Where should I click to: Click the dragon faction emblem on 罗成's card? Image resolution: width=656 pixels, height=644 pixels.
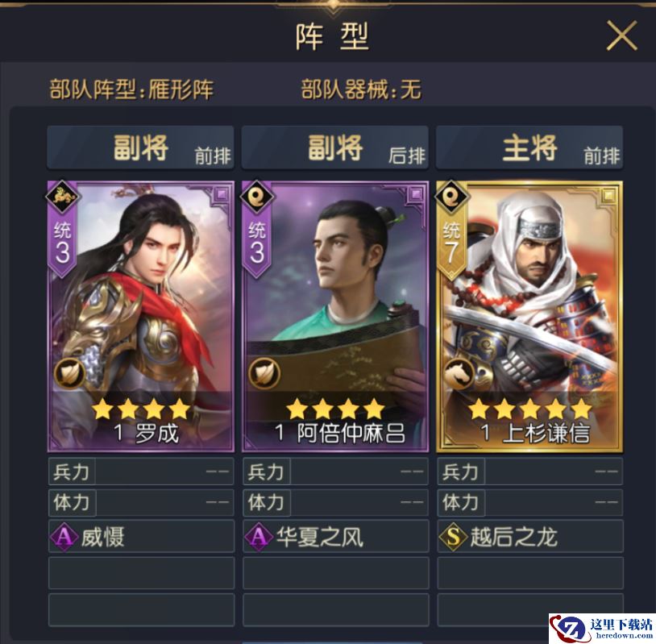tap(63, 196)
